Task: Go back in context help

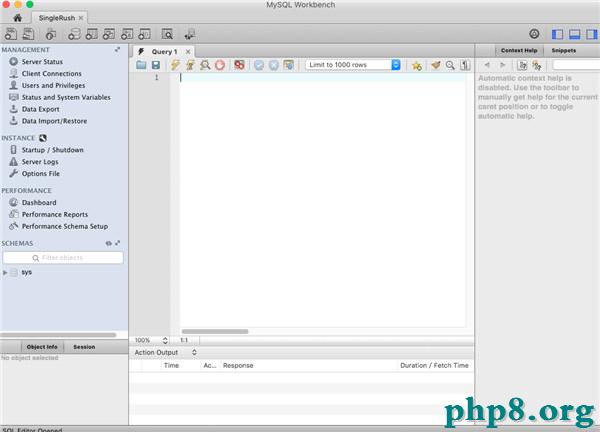Action: [487, 65]
